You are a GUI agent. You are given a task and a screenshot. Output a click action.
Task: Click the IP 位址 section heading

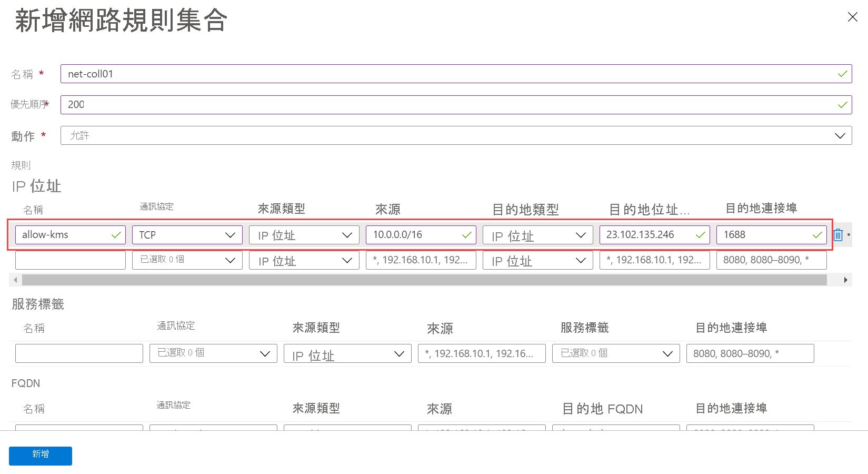tap(36, 186)
